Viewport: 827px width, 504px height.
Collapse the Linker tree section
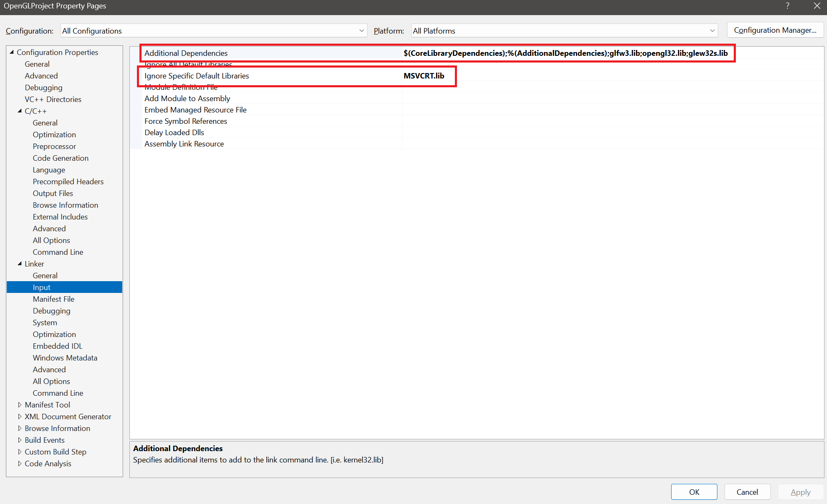(x=20, y=264)
